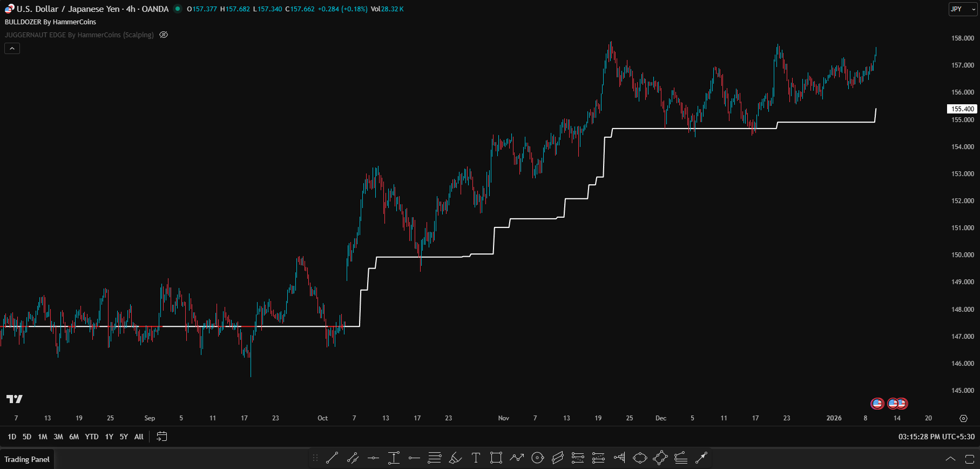
Task: Select the Parallel Channel tool
Action: click(x=558, y=458)
